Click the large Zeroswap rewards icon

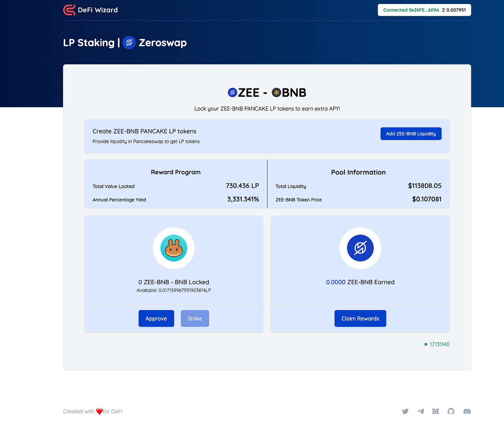(360, 248)
